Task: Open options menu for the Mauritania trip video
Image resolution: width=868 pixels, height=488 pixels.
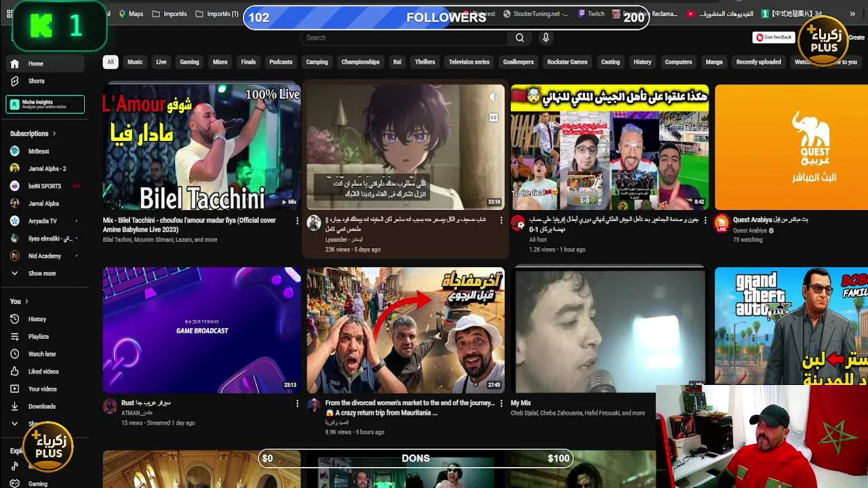Action: pos(501,404)
